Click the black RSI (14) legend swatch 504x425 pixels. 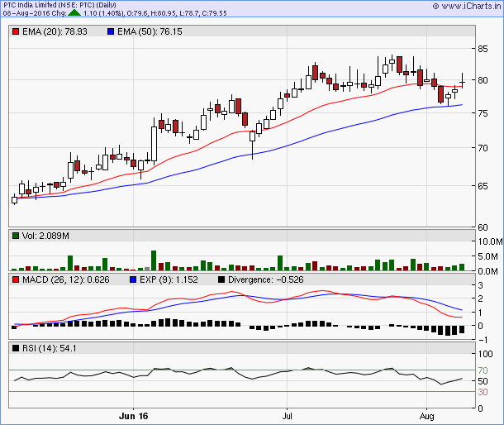tap(16, 348)
